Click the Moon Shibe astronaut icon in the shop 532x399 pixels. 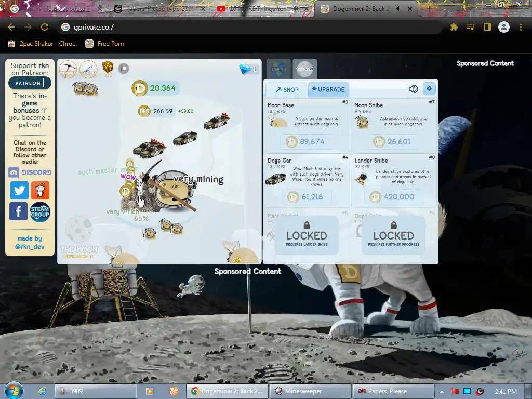362,122
